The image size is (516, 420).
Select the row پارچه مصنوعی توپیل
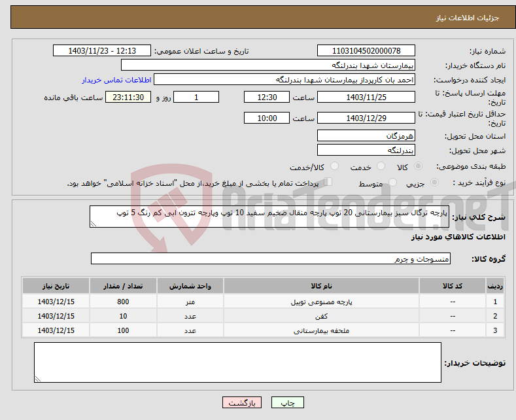coord(263,302)
